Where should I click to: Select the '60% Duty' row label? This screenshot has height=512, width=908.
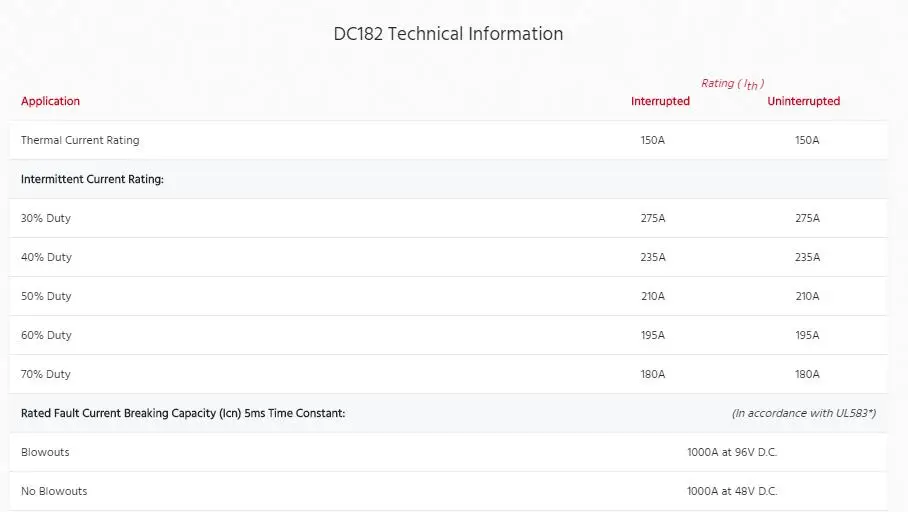pyautogui.click(x=46, y=335)
